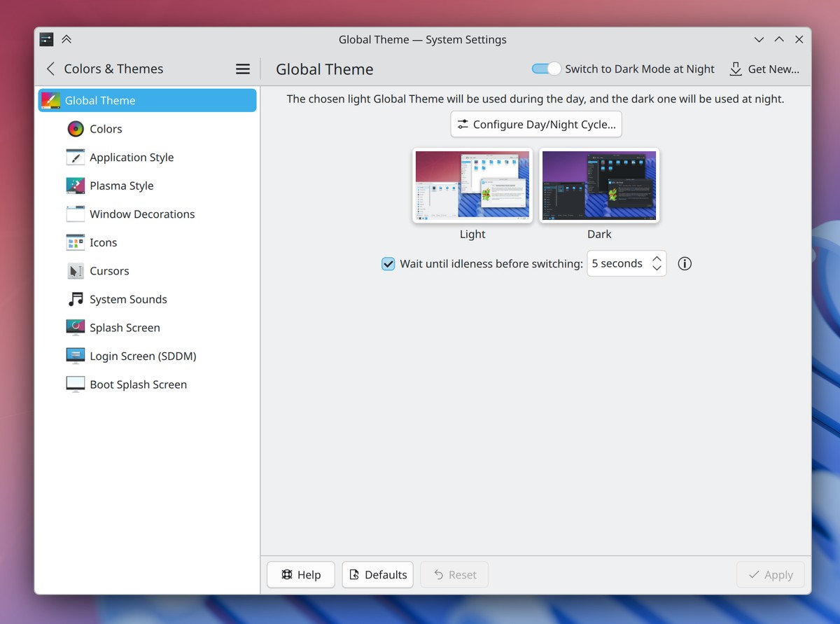This screenshot has height=624, width=840.
Task: Open the hamburger menu next to Colors & Themes
Action: click(x=243, y=69)
